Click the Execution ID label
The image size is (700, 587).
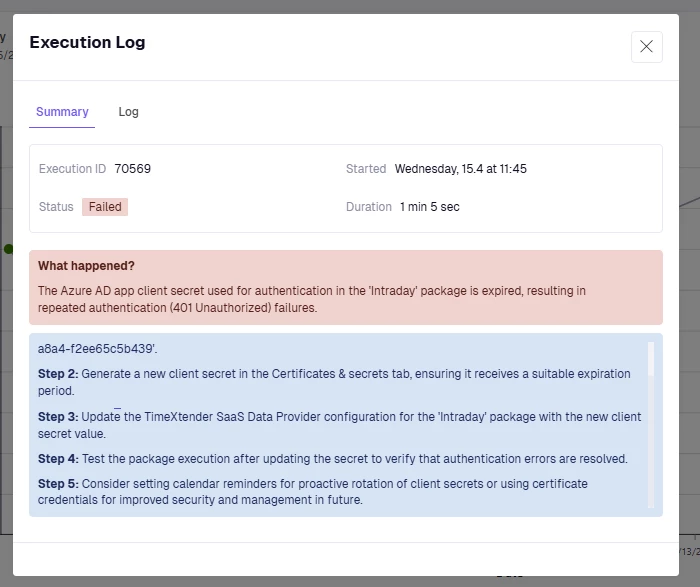[x=72, y=169]
